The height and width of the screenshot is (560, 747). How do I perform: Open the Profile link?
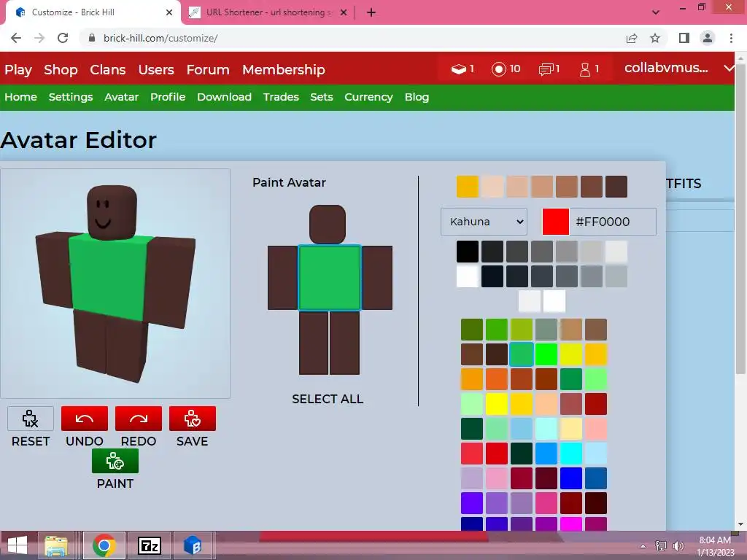[x=168, y=97]
